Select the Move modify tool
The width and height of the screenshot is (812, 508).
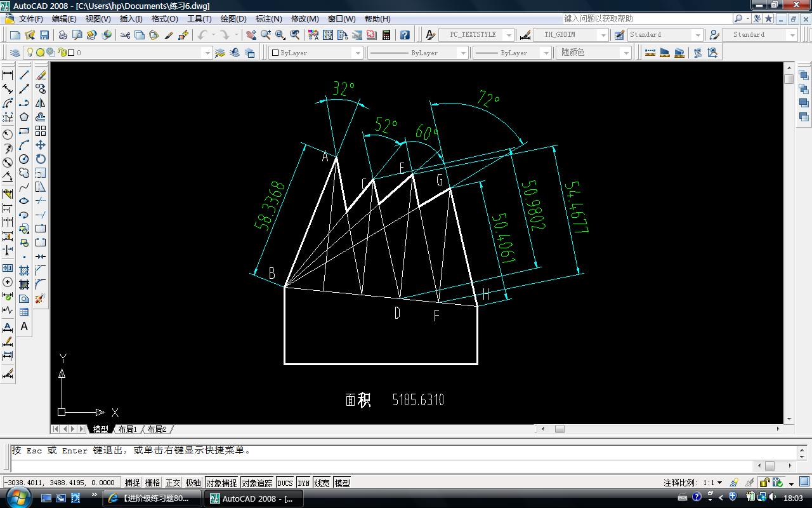(x=41, y=145)
